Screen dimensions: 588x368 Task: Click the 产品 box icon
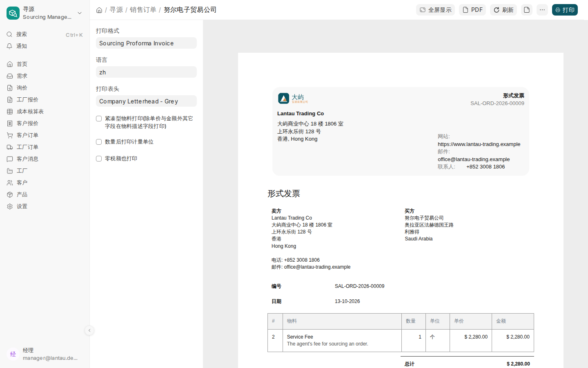pos(10,195)
